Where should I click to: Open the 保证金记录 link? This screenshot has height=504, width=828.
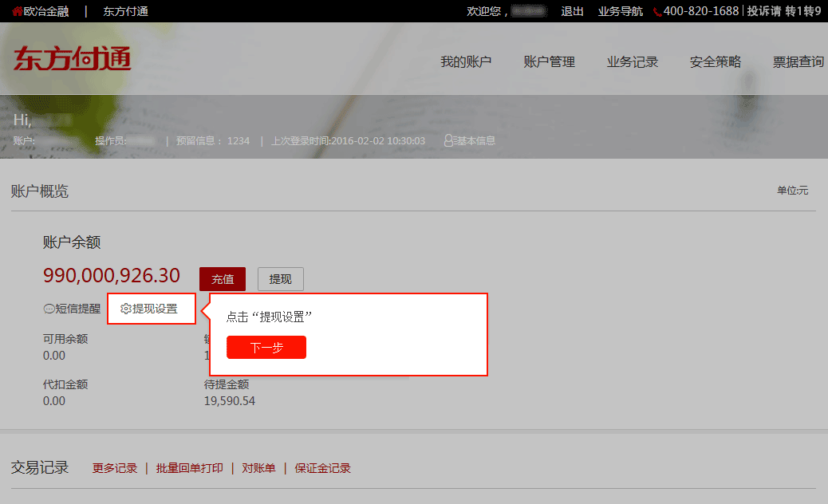322,468
